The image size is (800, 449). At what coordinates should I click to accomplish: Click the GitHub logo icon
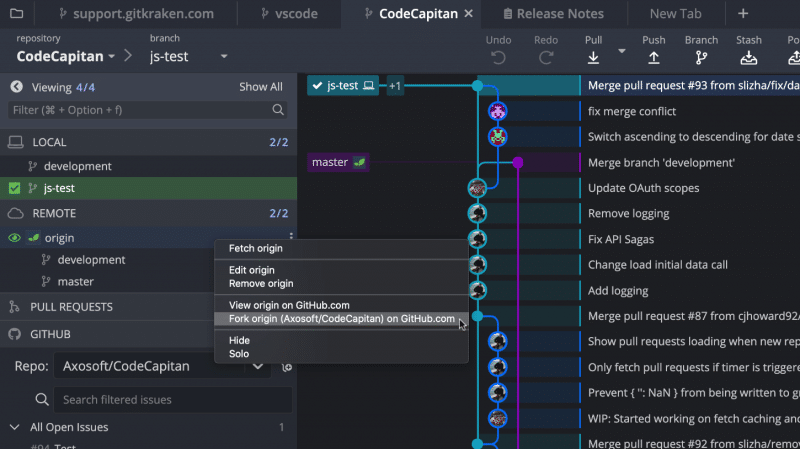[x=14, y=334]
